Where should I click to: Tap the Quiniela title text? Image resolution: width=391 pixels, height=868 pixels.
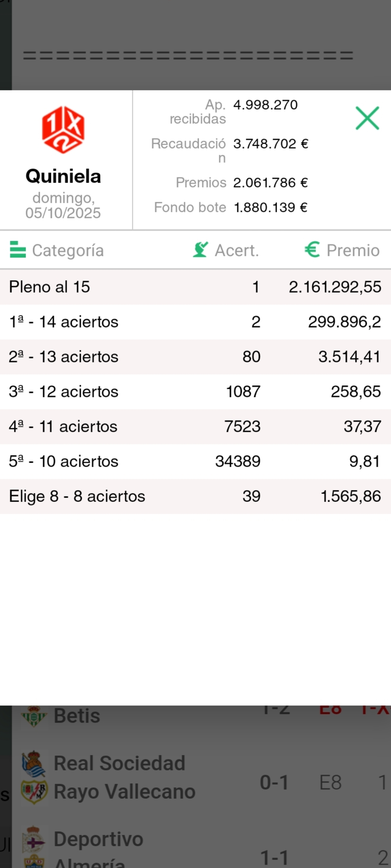[63, 176]
